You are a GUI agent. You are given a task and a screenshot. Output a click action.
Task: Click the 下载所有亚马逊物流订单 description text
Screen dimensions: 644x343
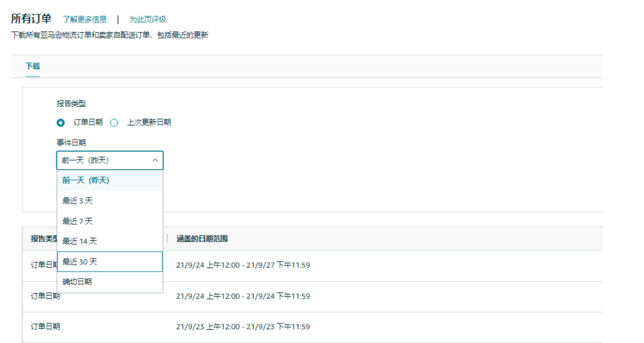pyautogui.click(x=110, y=35)
